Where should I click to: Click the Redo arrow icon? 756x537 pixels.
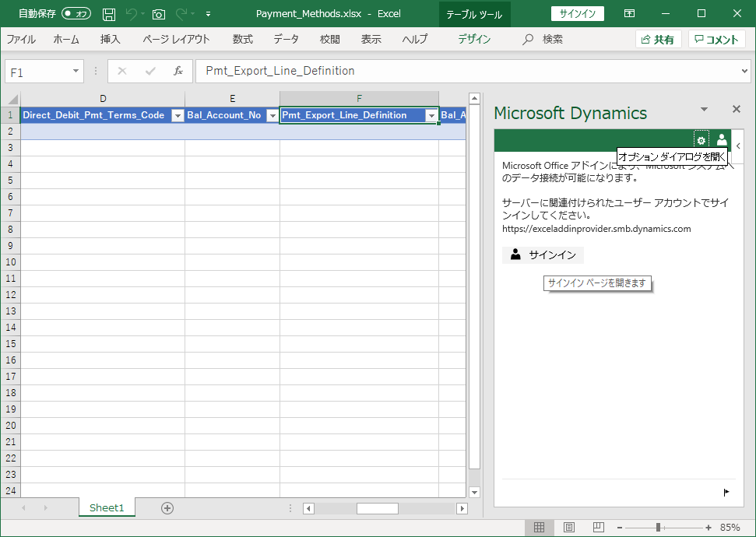tap(181, 14)
